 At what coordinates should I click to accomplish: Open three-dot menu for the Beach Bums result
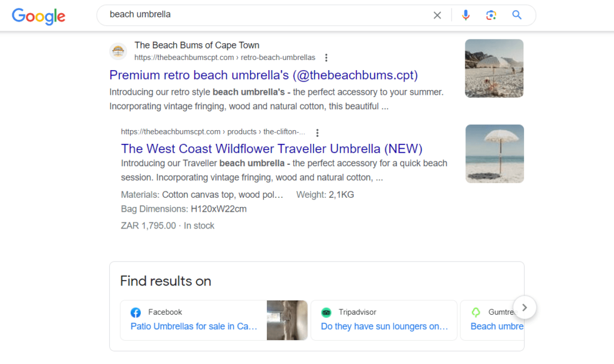(326, 58)
